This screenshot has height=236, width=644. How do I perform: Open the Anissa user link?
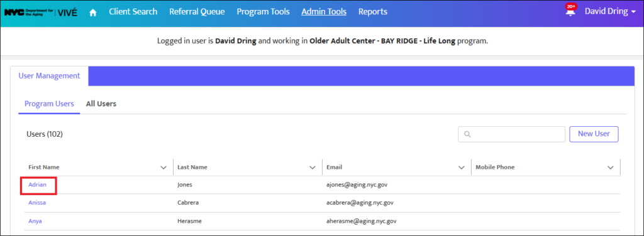(37, 203)
